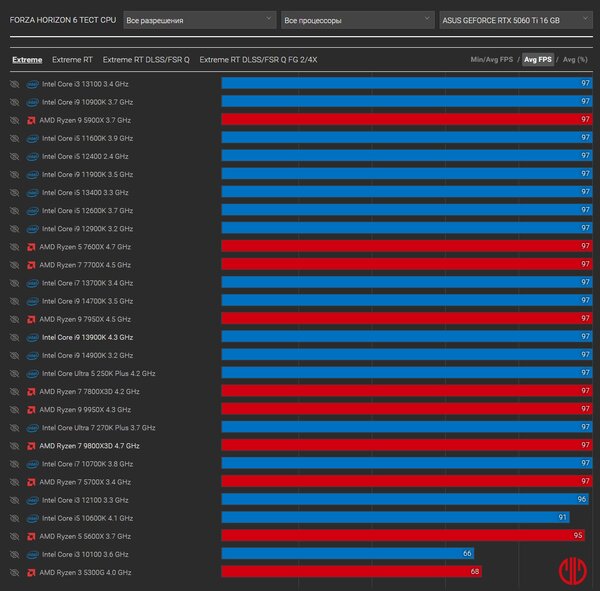Click AMD logo beside Ryzen 7 7700X
600x591 pixels.
pos(31,265)
